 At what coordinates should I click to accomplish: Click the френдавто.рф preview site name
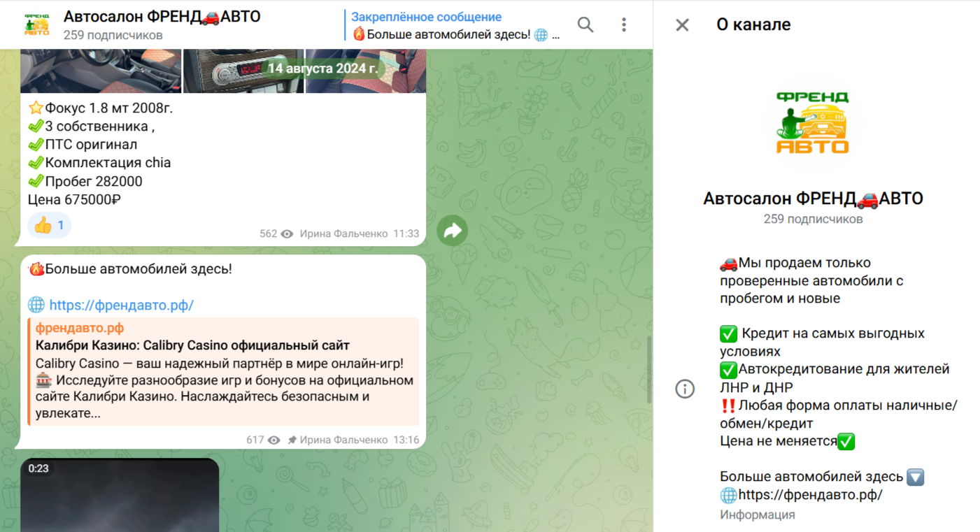pos(80,328)
